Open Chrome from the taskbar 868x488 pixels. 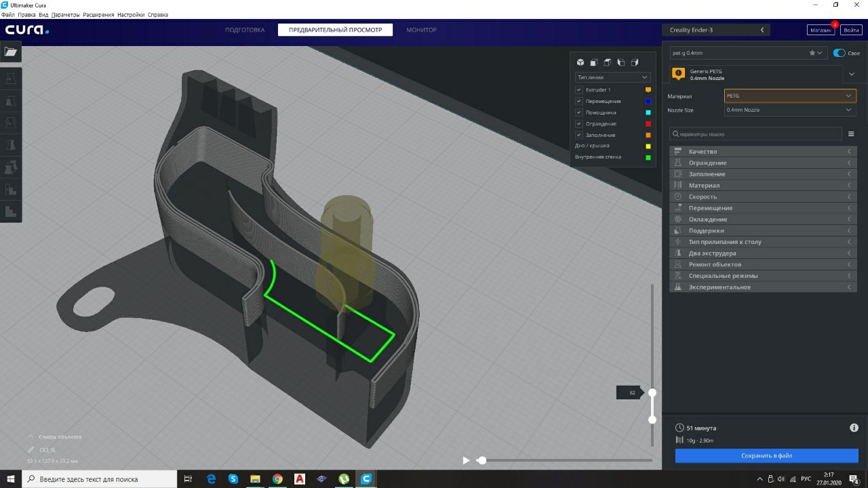point(277,479)
